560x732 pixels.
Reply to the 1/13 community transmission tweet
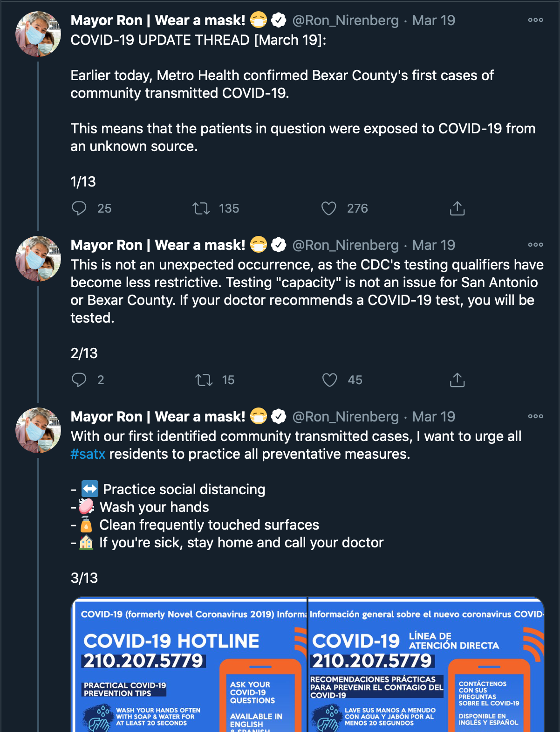79,208
